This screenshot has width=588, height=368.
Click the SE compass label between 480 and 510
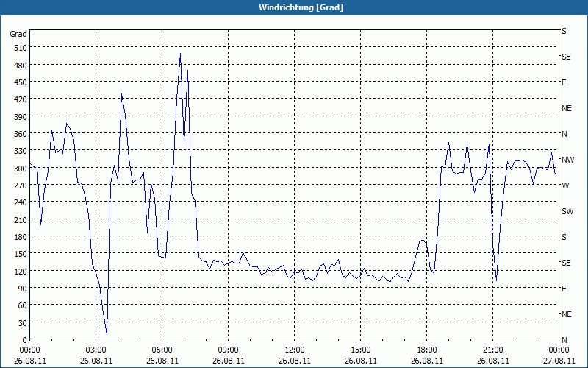tap(566, 57)
